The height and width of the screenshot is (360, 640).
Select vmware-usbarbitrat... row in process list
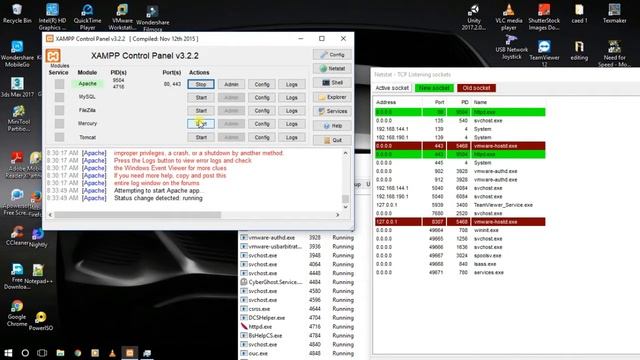click(x=297, y=247)
